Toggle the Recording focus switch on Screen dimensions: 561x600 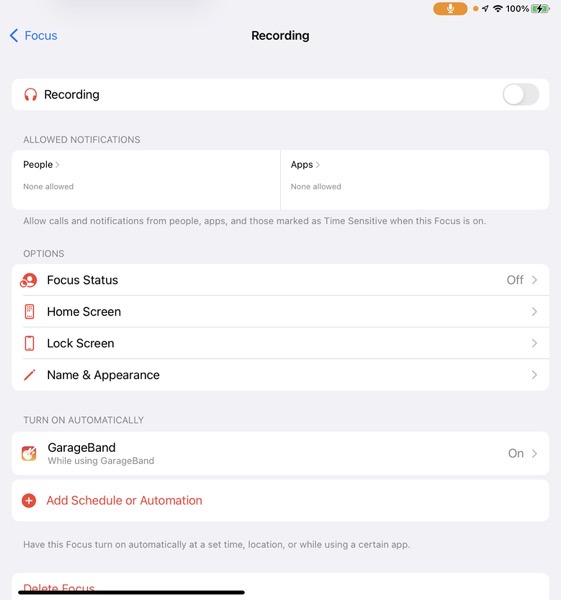[520, 95]
